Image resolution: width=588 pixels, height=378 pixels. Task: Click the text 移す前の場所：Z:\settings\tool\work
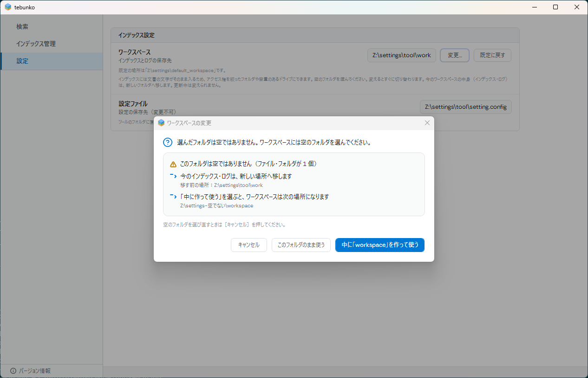[221, 185]
